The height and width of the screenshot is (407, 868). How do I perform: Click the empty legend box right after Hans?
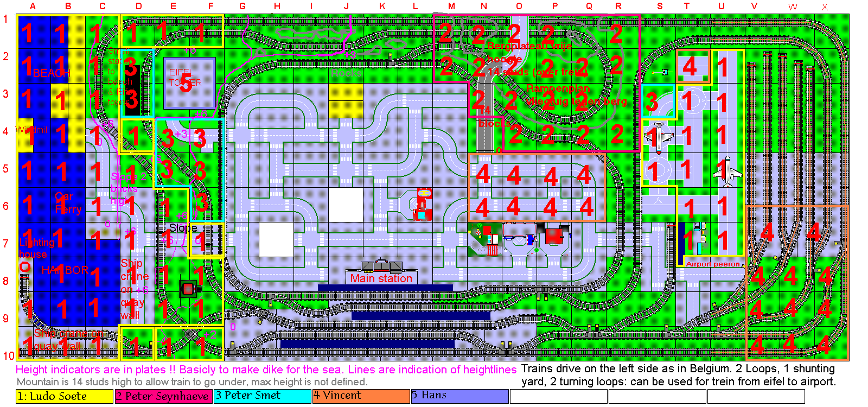pos(558,396)
